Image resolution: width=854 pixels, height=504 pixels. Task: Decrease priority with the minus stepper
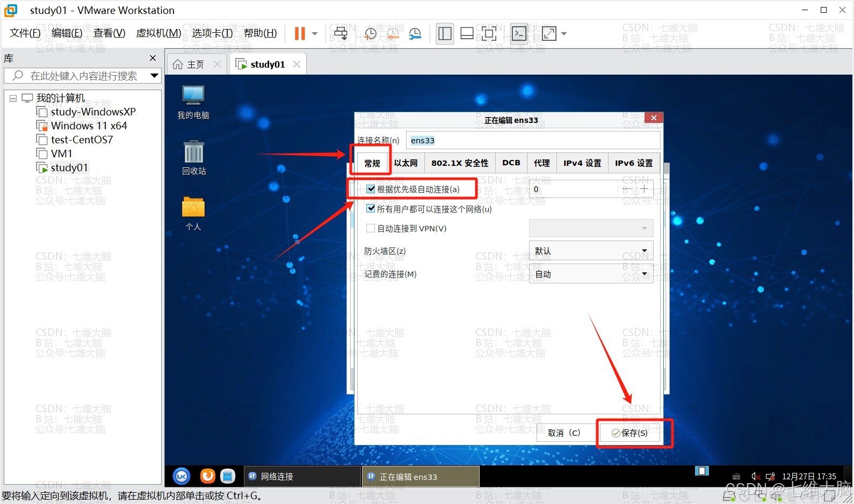tap(626, 189)
